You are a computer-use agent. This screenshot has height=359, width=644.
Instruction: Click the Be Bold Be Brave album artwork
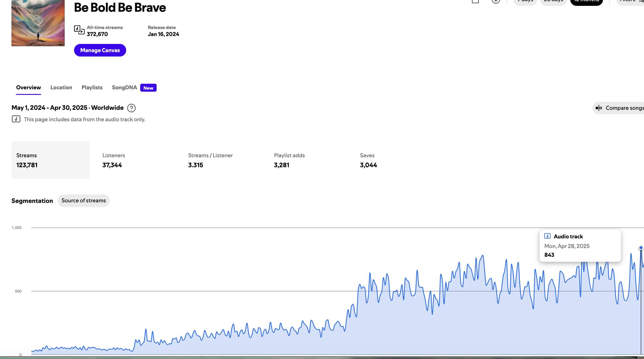click(38, 23)
